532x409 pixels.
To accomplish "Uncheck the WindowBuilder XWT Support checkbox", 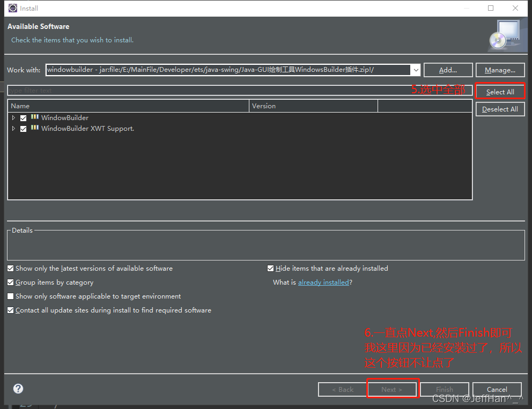I will (x=23, y=128).
